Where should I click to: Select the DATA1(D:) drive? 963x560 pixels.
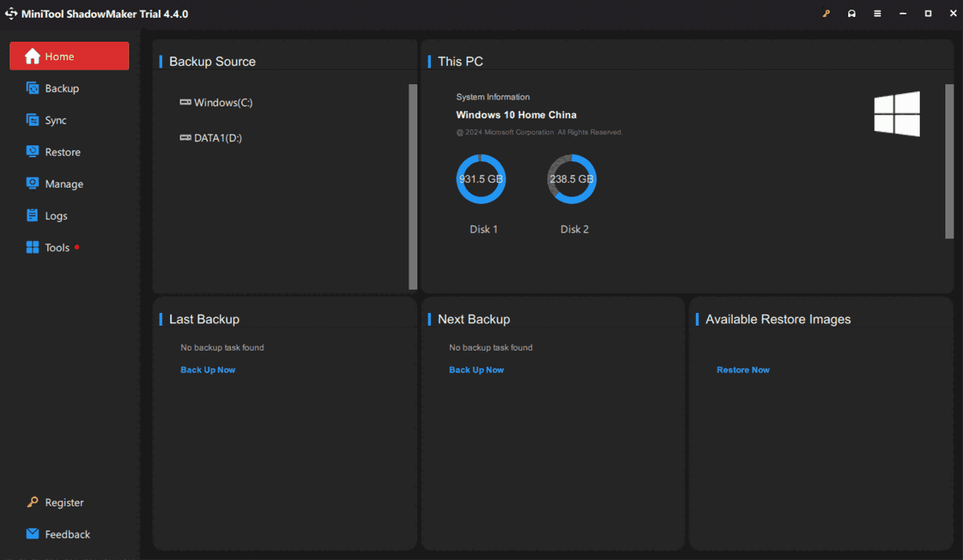[217, 138]
